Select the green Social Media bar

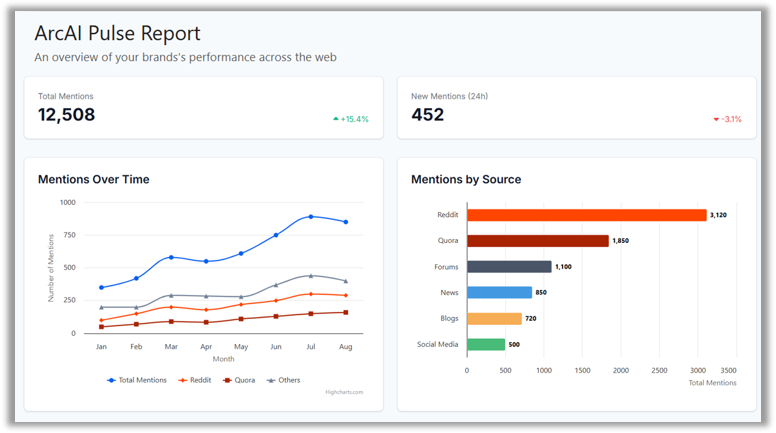click(486, 345)
